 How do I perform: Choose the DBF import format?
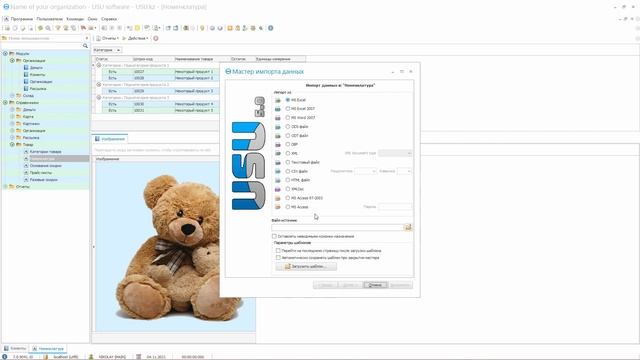click(288, 144)
